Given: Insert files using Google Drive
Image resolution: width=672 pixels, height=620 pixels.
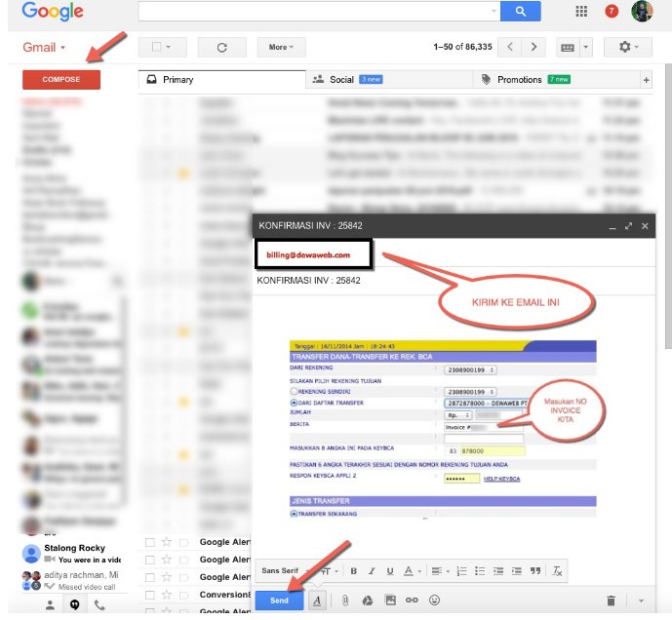Looking at the screenshot, I should click(x=368, y=601).
